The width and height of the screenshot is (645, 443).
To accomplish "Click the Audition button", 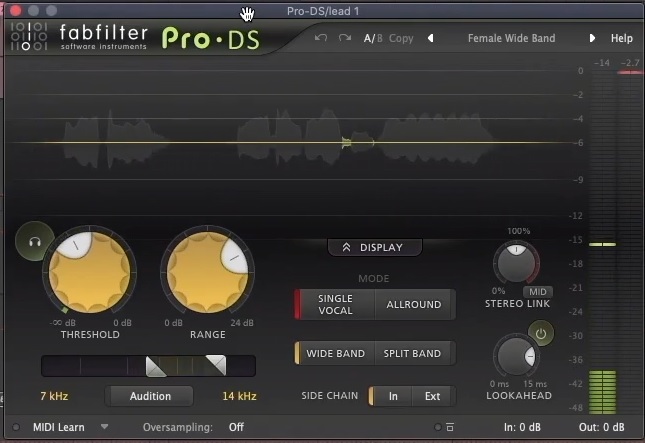I will coord(150,396).
